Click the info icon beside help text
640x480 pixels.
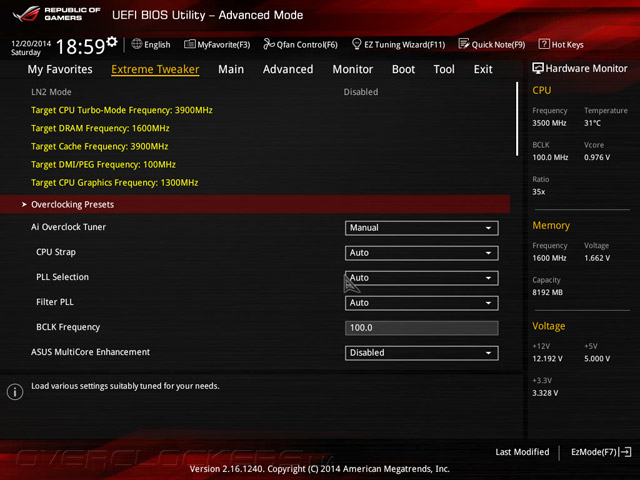[15, 392]
